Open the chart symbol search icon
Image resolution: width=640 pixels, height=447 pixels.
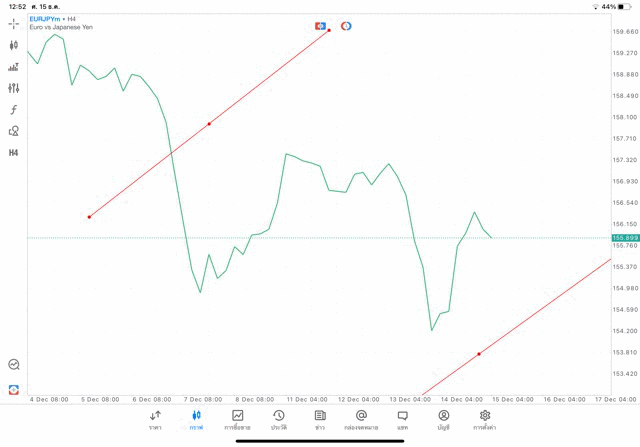[14, 365]
